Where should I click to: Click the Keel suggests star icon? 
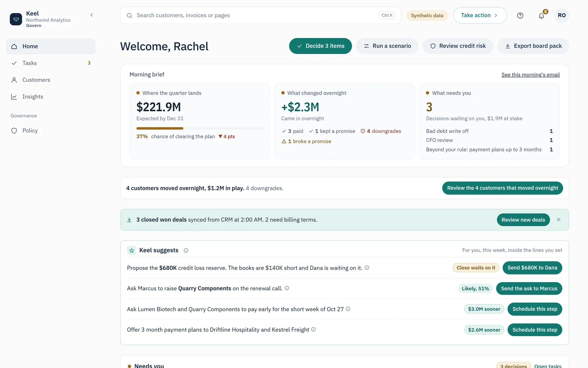coord(132,251)
